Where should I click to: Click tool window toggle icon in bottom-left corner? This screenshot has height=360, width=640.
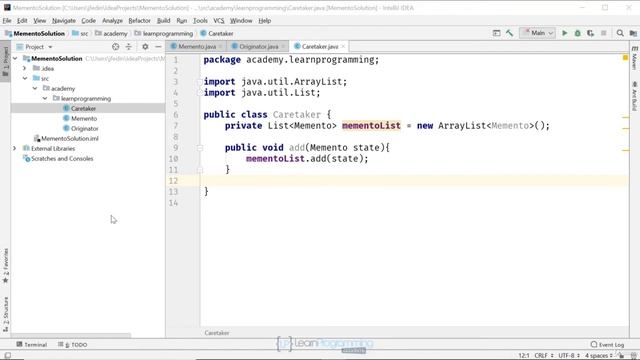pyautogui.click(x=7, y=356)
